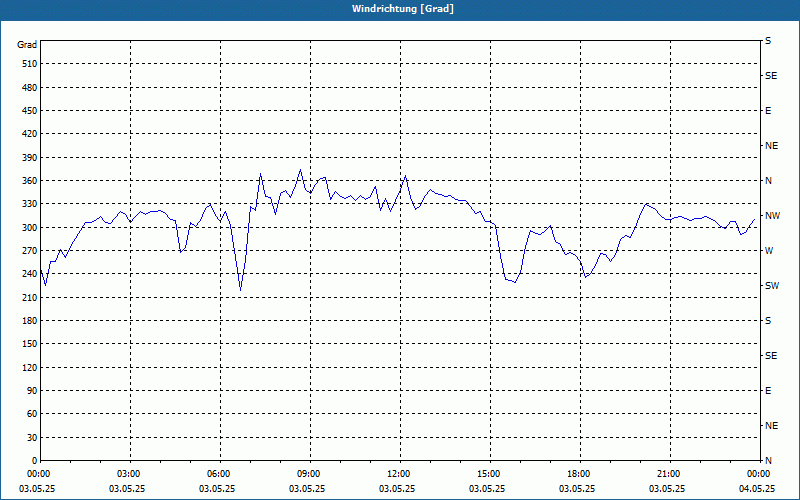Click the SW compass label on right axis
800x500 pixels.
[x=772, y=286]
